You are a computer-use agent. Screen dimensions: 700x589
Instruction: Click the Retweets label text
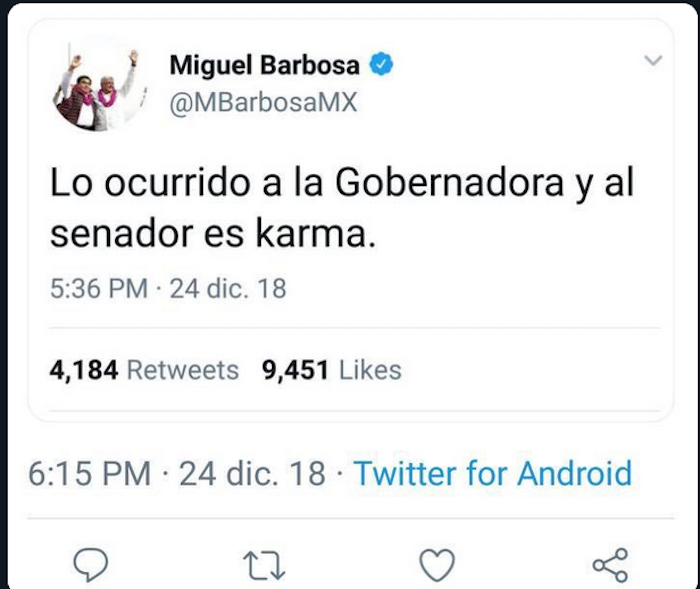[183, 370]
